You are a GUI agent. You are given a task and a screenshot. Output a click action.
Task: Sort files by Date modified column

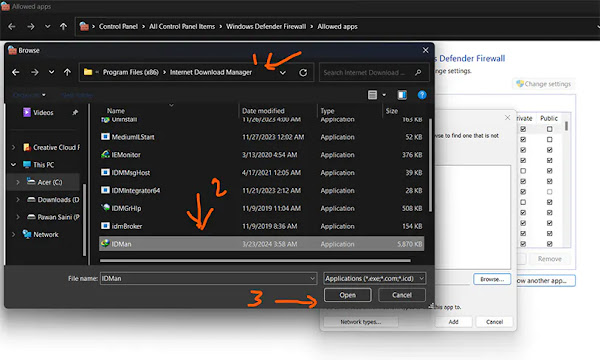(x=263, y=111)
